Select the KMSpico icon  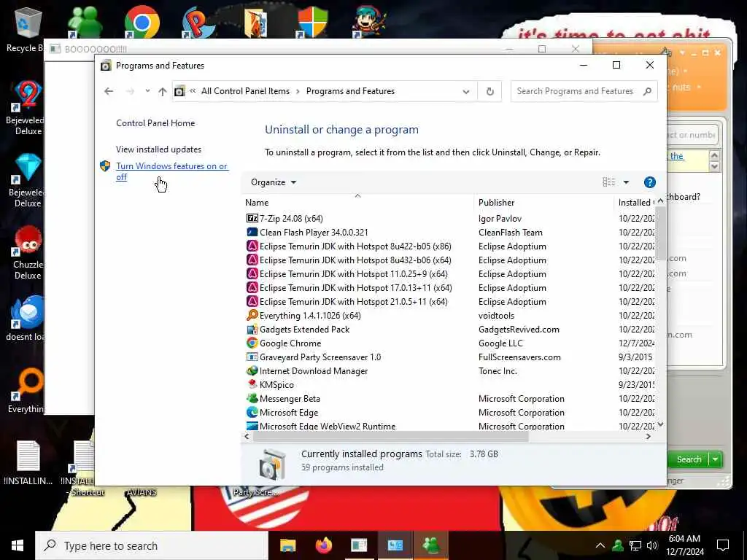coord(252,384)
